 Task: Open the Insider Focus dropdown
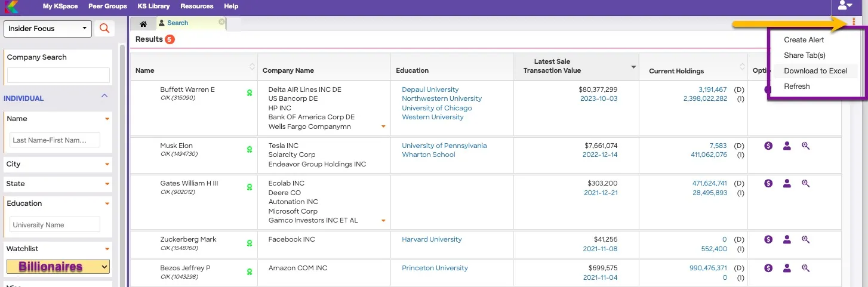click(48, 28)
